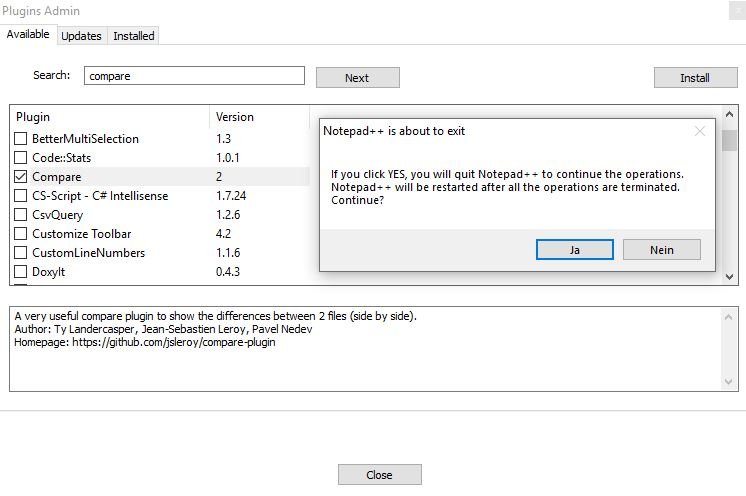Uncheck the Compare plugin checkbox
This screenshot has width=746, height=496.
coord(21,177)
